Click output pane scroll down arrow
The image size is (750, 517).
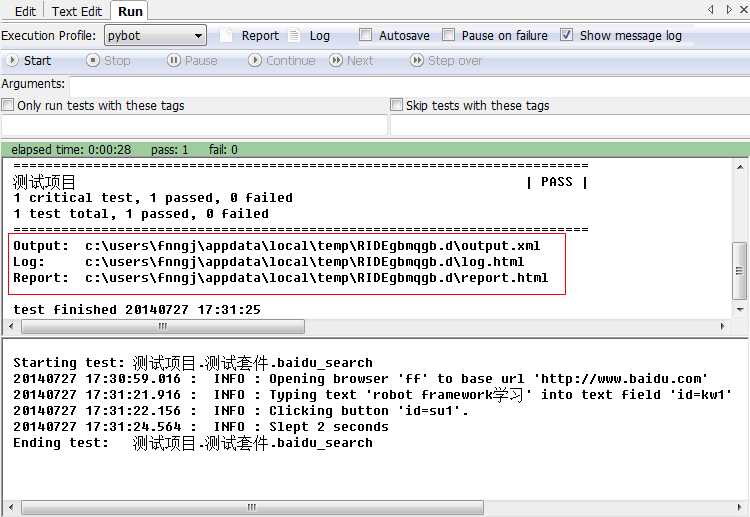pyautogui.click(x=739, y=309)
